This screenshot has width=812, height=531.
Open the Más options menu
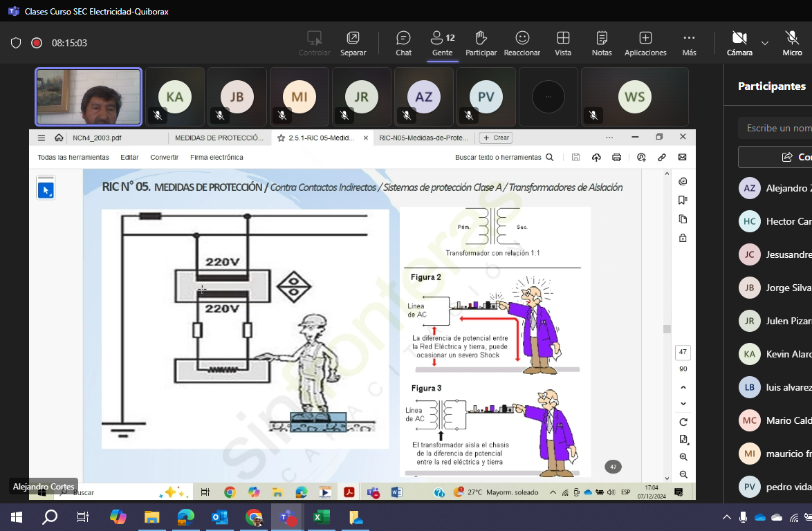(x=689, y=43)
